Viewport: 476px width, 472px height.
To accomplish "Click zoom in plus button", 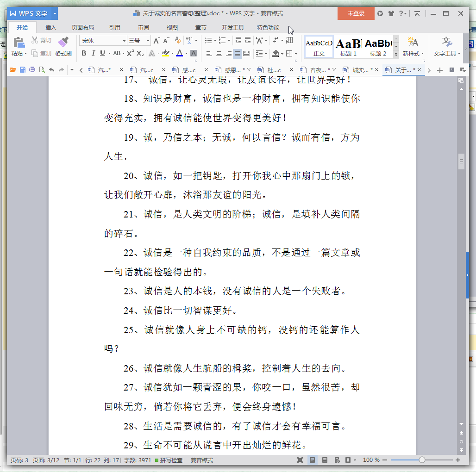I will tap(458, 460).
